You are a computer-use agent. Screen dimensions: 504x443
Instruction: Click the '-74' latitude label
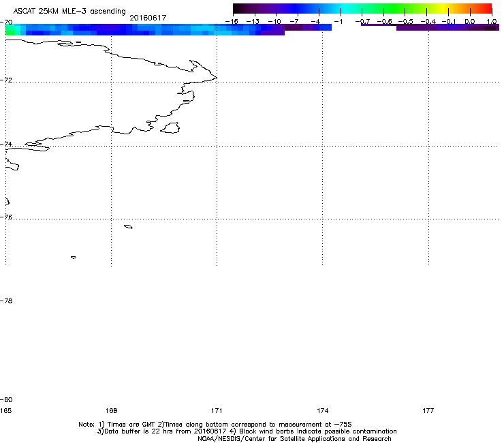[x=6, y=144]
